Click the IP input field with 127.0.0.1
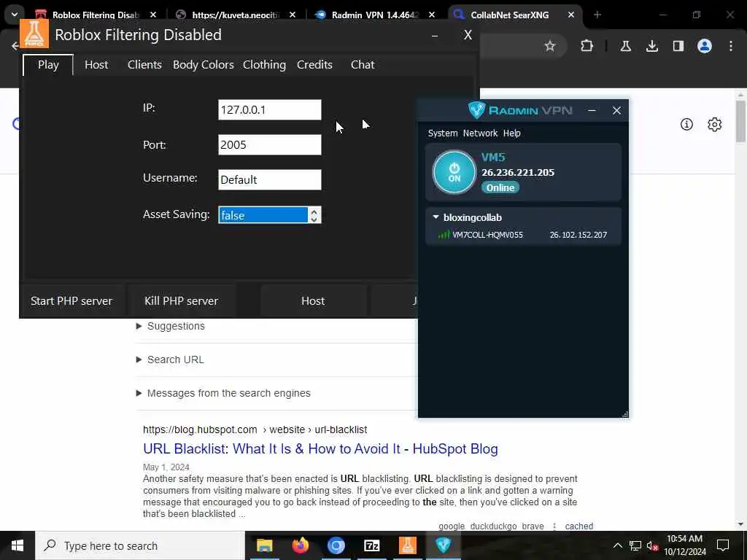Viewport: 747px width, 560px height. 270,110
